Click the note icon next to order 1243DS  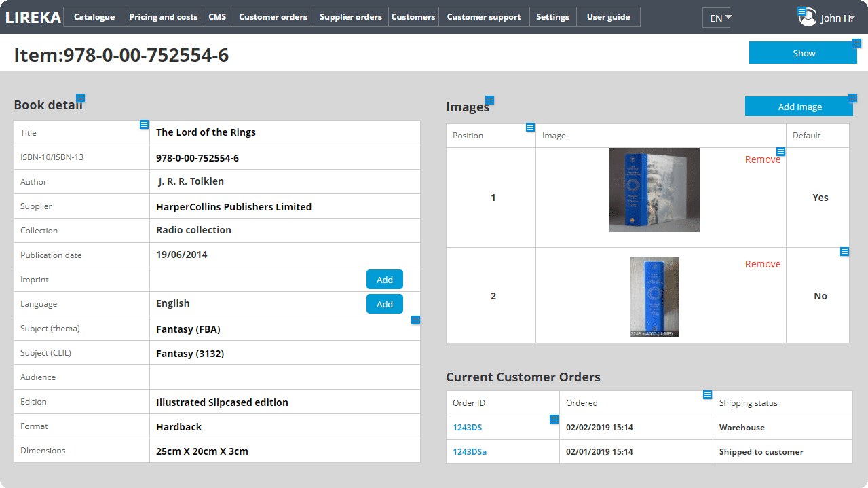[554, 419]
